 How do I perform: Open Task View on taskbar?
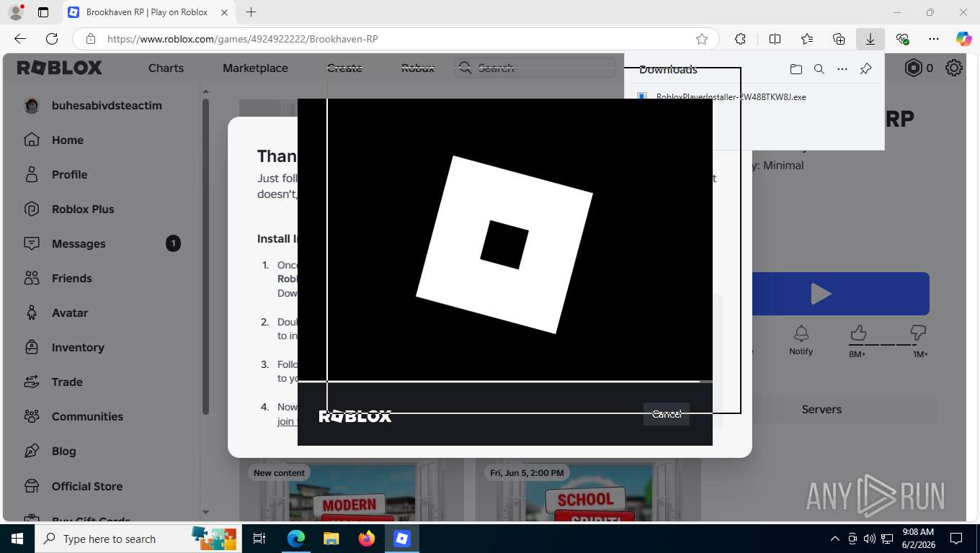(x=259, y=539)
